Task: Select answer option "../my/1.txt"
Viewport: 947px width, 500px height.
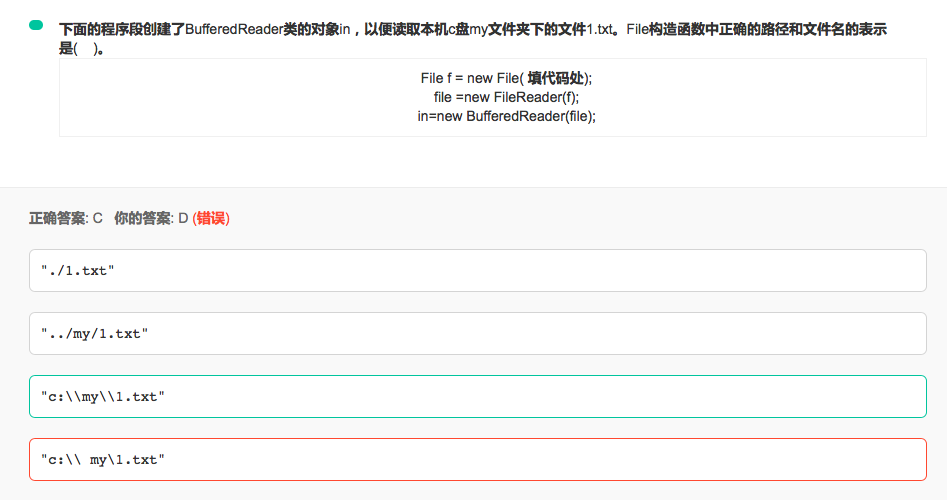Action: (x=478, y=333)
